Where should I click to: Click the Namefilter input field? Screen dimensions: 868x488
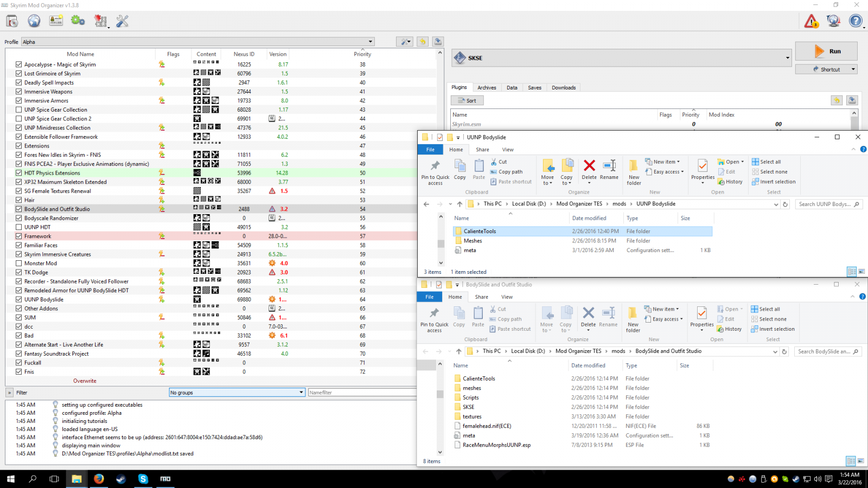coord(361,393)
